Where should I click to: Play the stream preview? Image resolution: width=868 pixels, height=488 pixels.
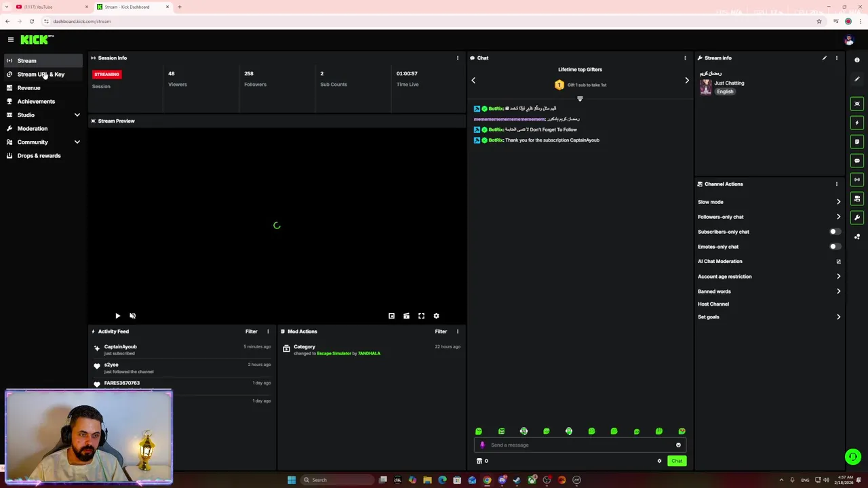117,316
